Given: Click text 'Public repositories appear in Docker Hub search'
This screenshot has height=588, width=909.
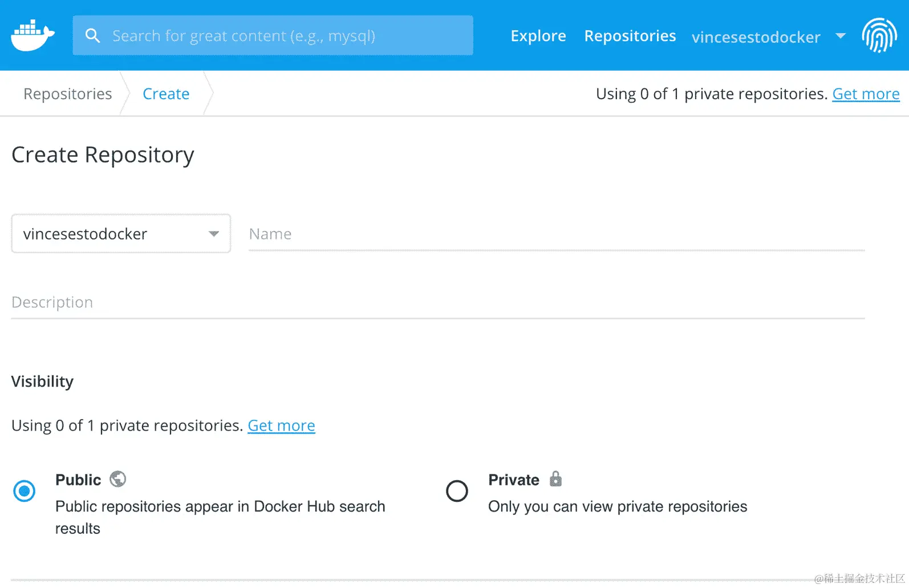Looking at the screenshot, I should pyautogui.click(x=220, y=506).
